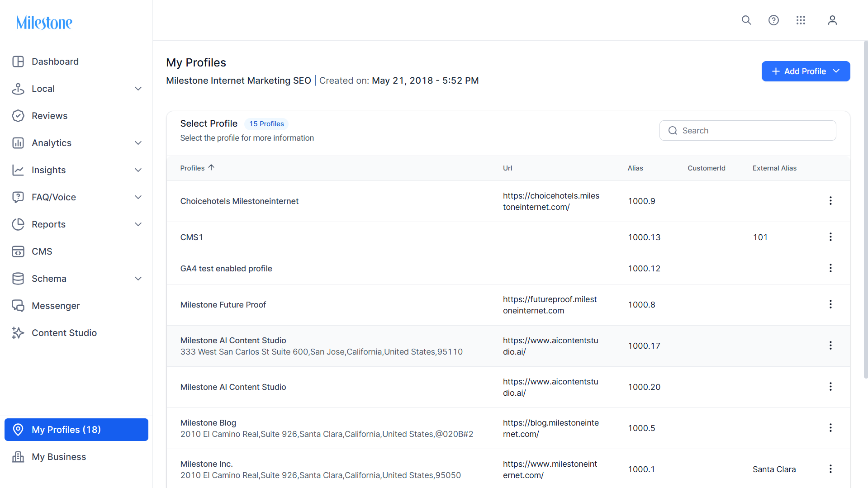Screen dimensions: 868x488
Task: Expand the Schema menu chevron
Action: (138, 279)
